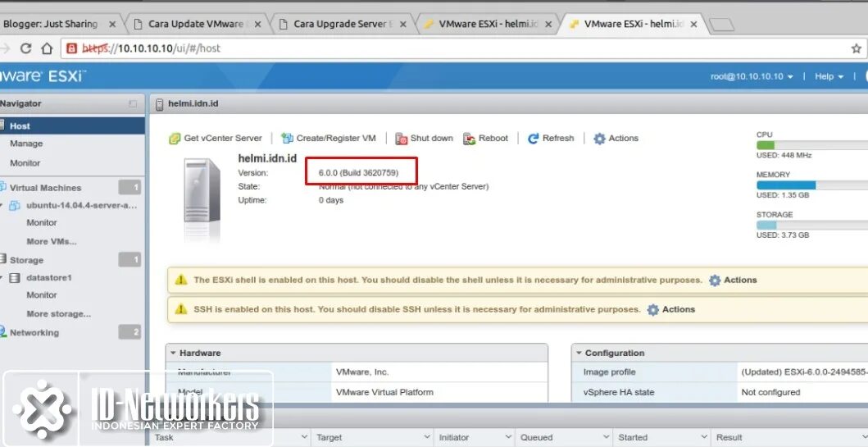The width and height of the screenshot is (868, 447).
Task: Switch to Cara Upgrade Server tab
Action: (342, 25)
